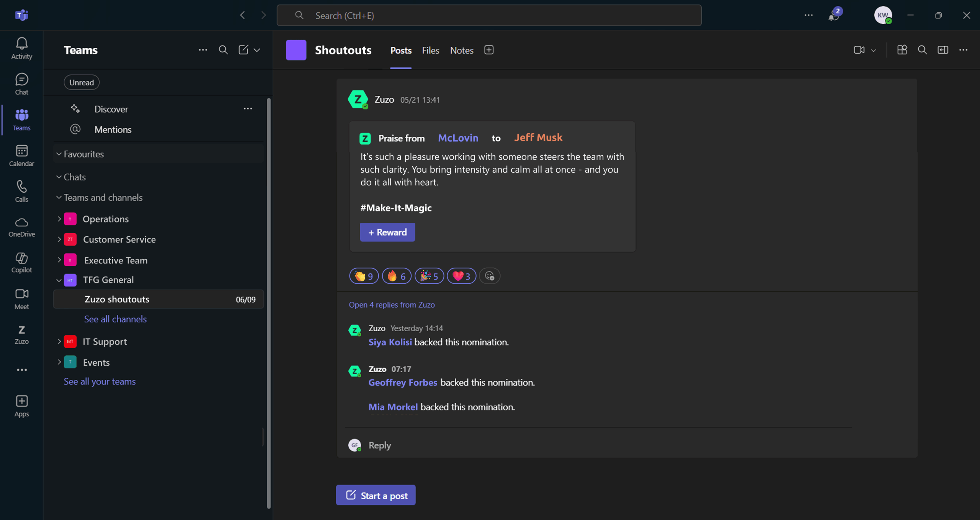Toggle the clapping hands reaction with 9
The height and width of the screenshot is (520, 980).
(x=364, y=276)
